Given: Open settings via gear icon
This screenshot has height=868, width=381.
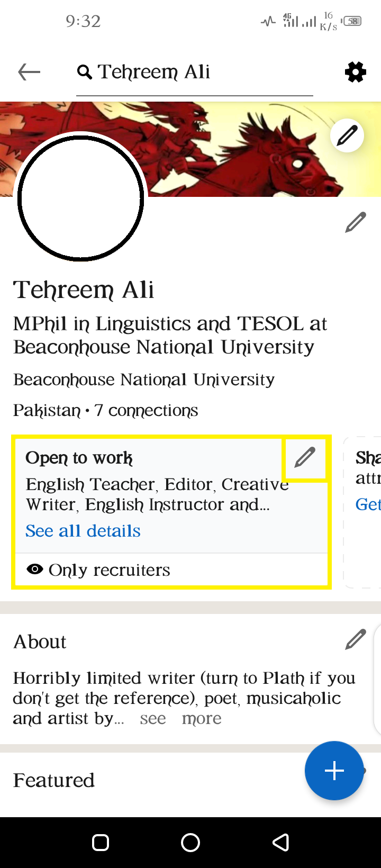Looking at the screenshot, I should 355,71.
